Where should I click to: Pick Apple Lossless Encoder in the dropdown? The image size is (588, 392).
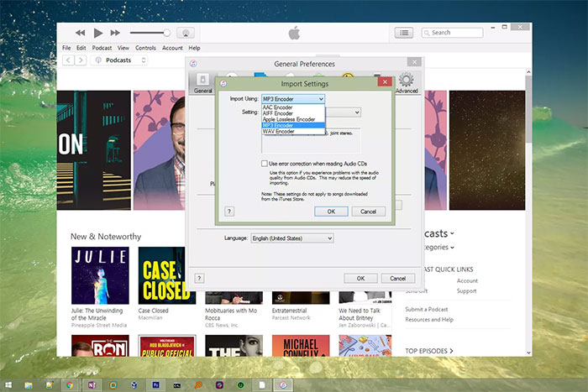(291, 119)
